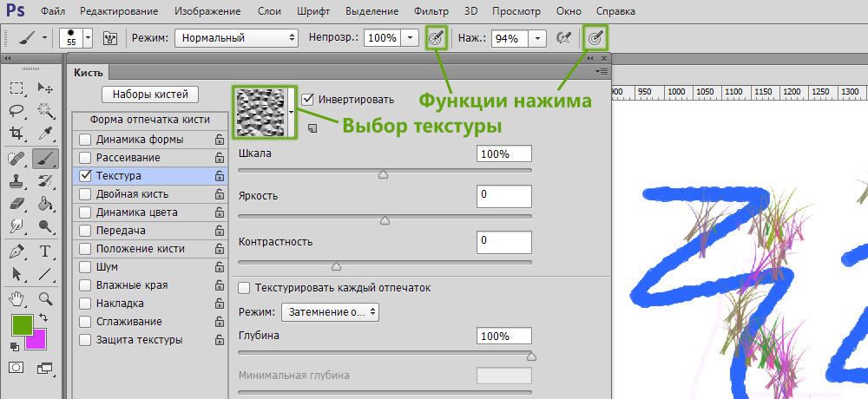
Task: Toggle Quick Mask mode
Action: point(17,367)
